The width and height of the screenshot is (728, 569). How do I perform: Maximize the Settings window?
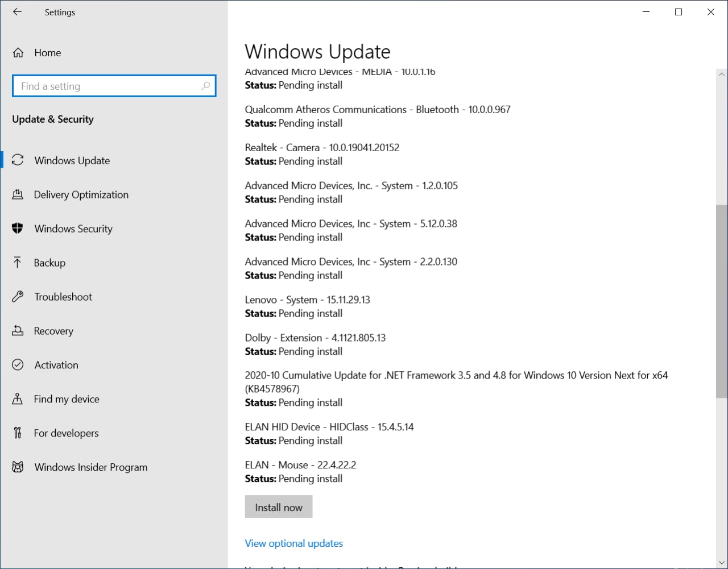coord(679,12)
